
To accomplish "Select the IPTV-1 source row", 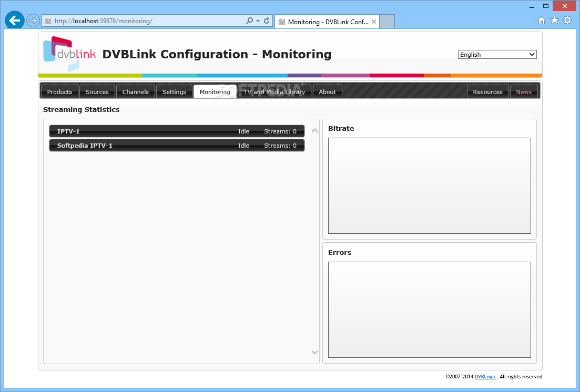I will point(177,131).
